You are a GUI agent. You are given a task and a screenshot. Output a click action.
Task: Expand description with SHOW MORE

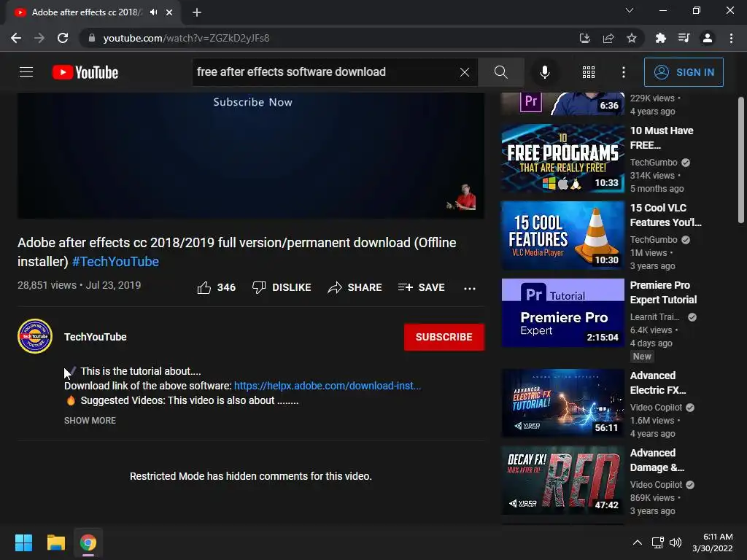tap(90, 421)
